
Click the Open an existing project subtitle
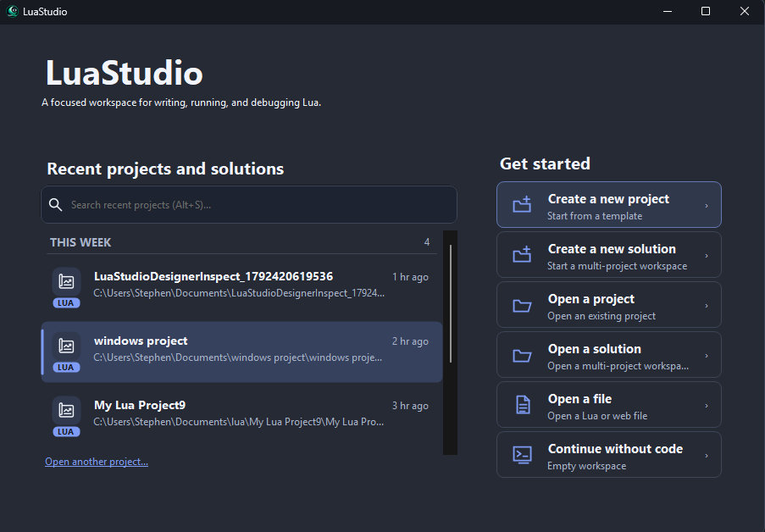click(601, 316)
